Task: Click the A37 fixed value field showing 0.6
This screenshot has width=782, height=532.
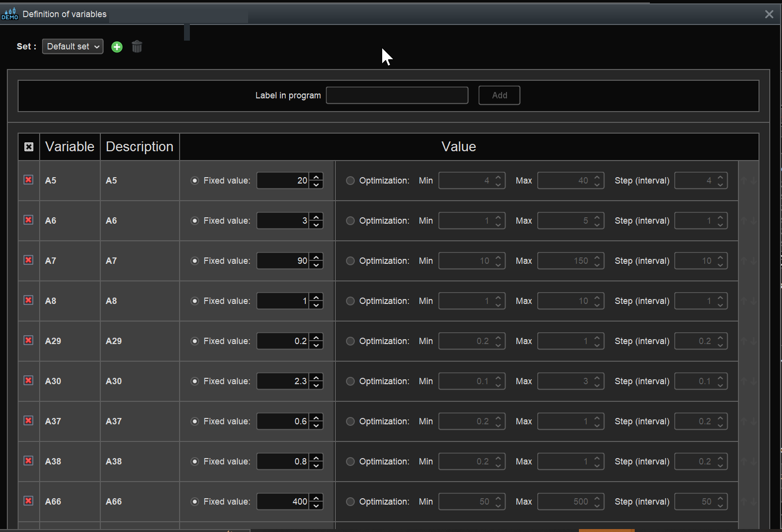Action: (x=283, y=421)
